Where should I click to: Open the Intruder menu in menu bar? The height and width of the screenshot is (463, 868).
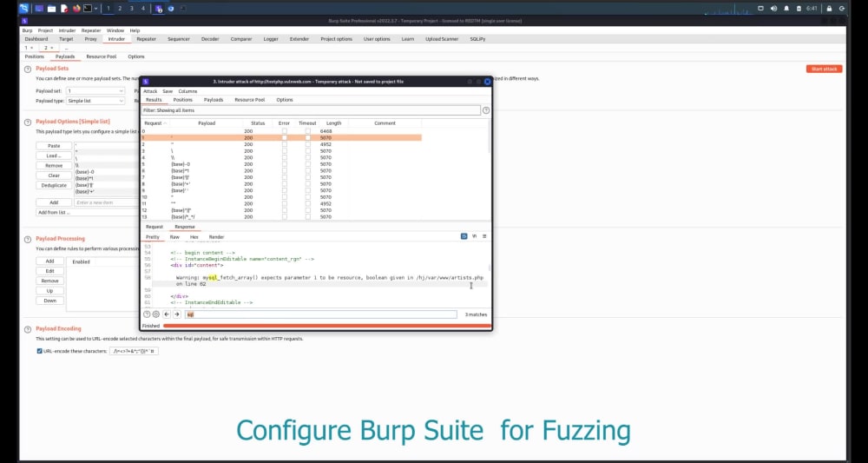[x=67, y=30]
